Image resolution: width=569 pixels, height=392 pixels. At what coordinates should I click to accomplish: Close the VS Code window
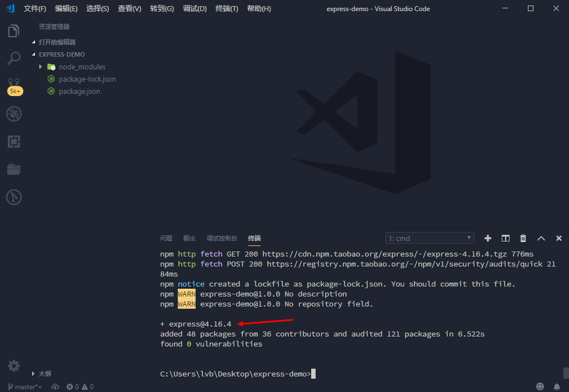coord(556,8)
